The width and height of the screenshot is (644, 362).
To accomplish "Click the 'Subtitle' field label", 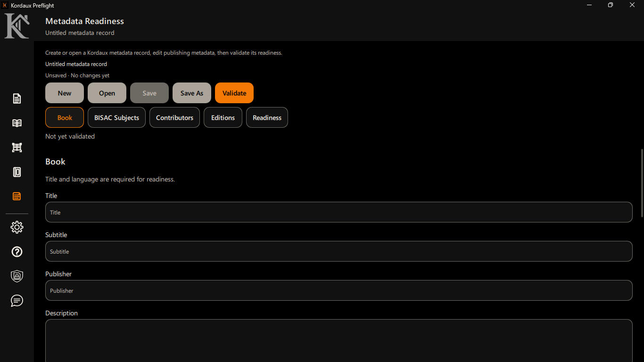I will pyautogui.click(x=56, y=235).
